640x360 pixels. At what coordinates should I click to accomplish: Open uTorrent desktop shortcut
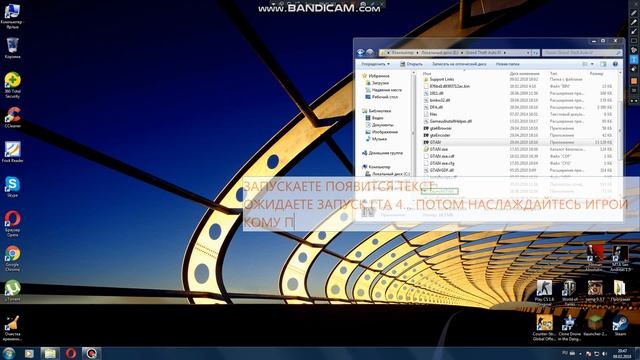12,291
